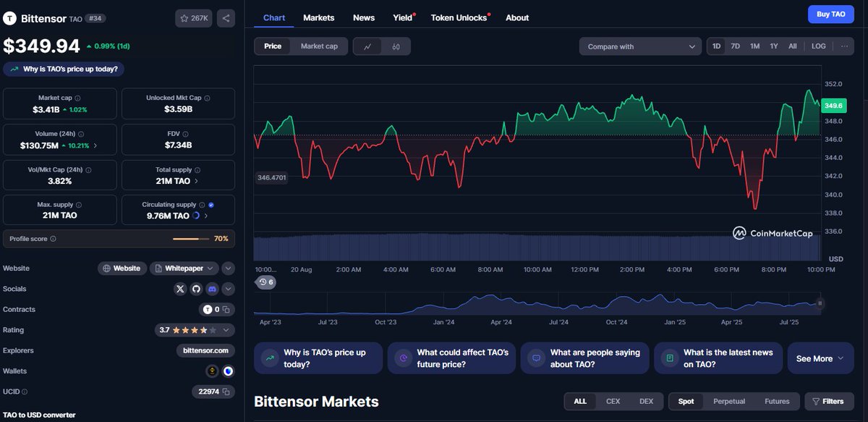The image size is (868, 422).
Task: Open the second blue wallet icon
Action: [229, 371]
